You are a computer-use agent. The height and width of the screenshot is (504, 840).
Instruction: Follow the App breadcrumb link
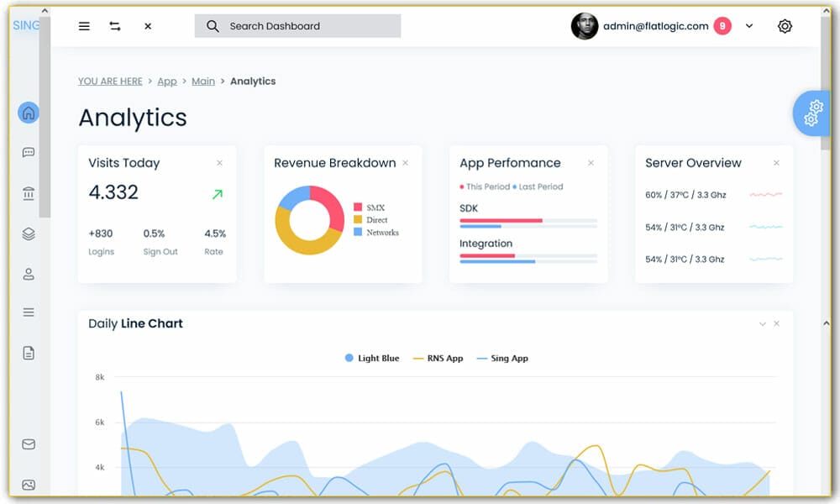[167, 81]
